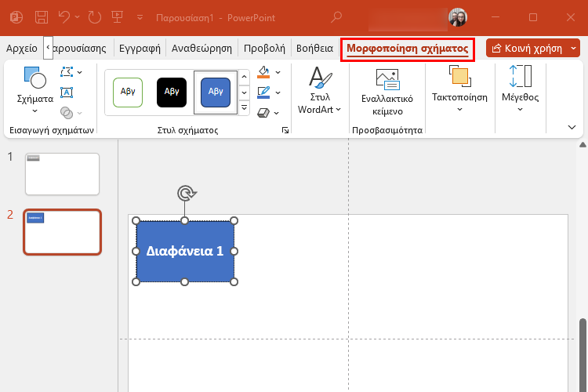
Task: Open the Shape Fill dropdown arrow
Action: pos(278,72)
